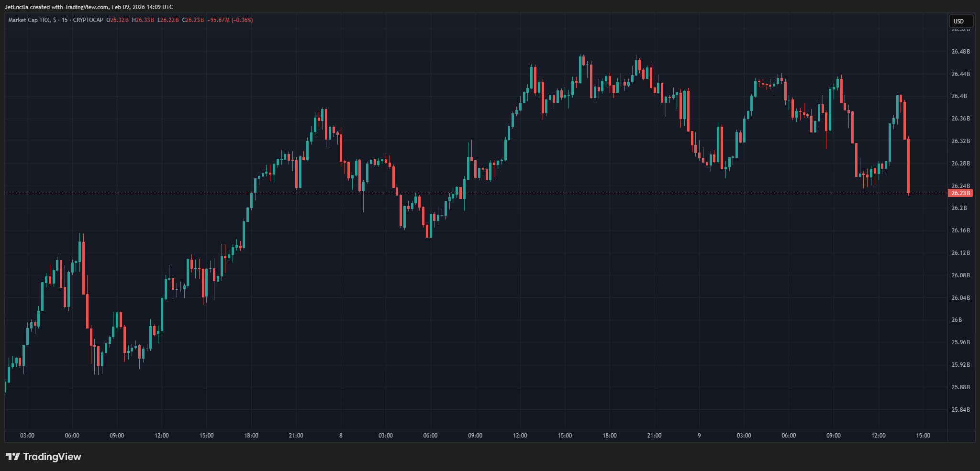This screenshot has height=471, width=980.
Task: Open the dollar sign currency selector in legend
Action: [54, 20]
